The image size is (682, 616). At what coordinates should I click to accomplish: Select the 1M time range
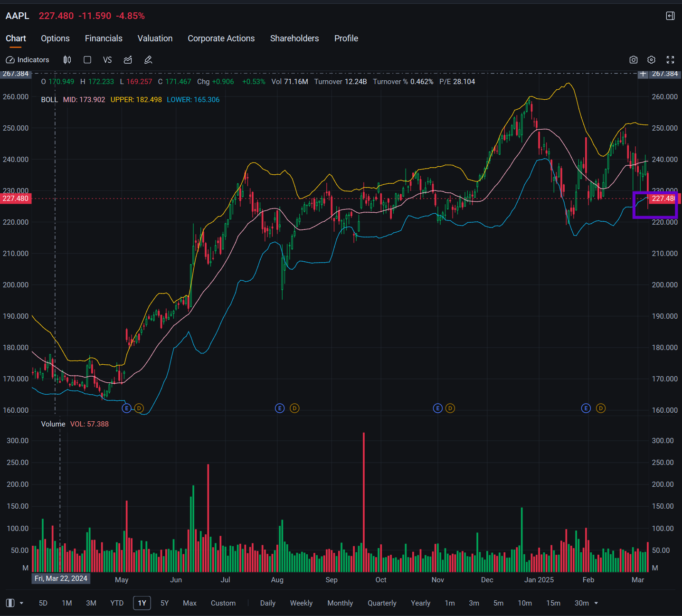click(x=67, y=603)
